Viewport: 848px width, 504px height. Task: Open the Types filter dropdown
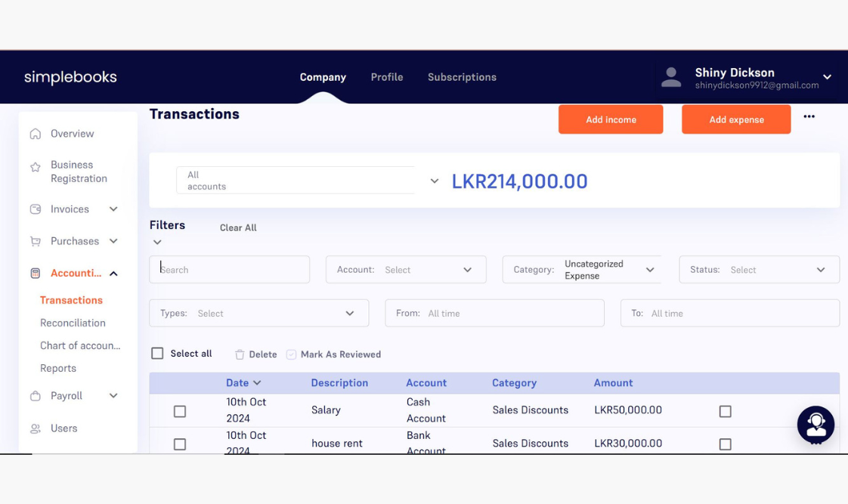pyautogui.click(x=259, y=313)
